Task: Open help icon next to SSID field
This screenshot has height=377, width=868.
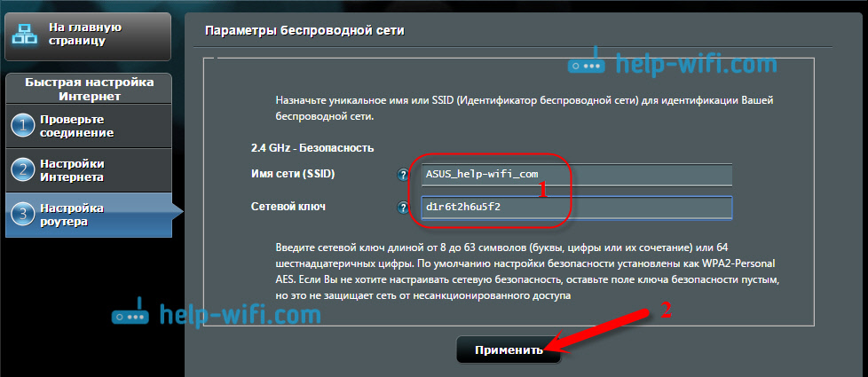Action: [x=403, y=174]
